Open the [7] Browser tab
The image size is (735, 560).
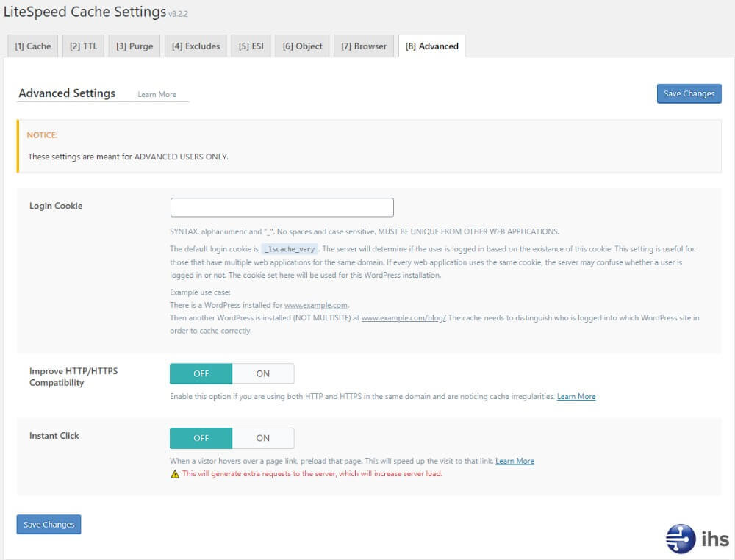point(364,46)
